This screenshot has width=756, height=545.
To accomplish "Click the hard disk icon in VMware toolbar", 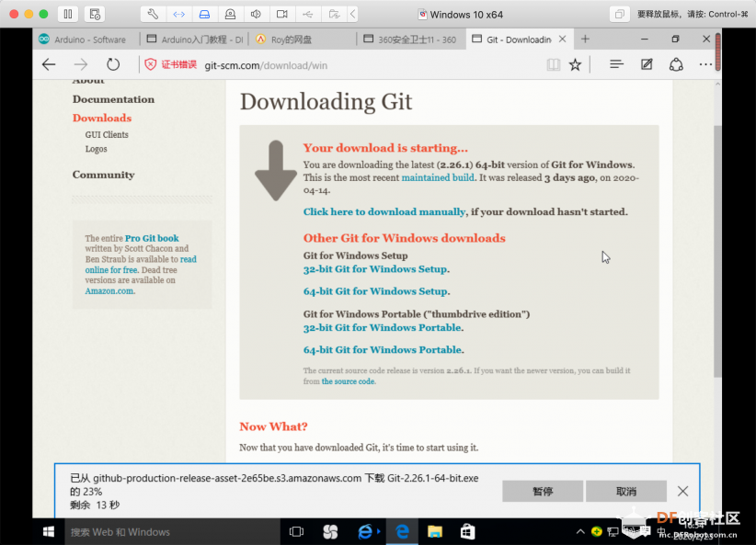I will tap(204, 14).
